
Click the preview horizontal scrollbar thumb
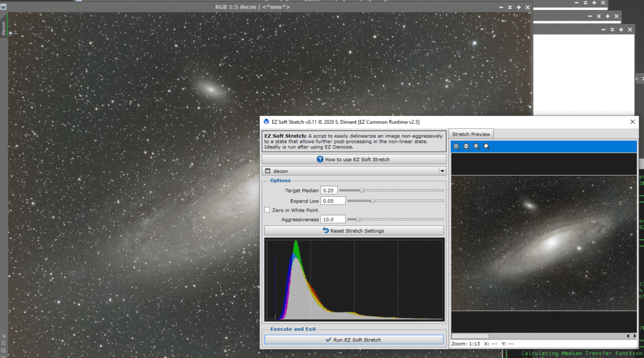click(470, 336)
